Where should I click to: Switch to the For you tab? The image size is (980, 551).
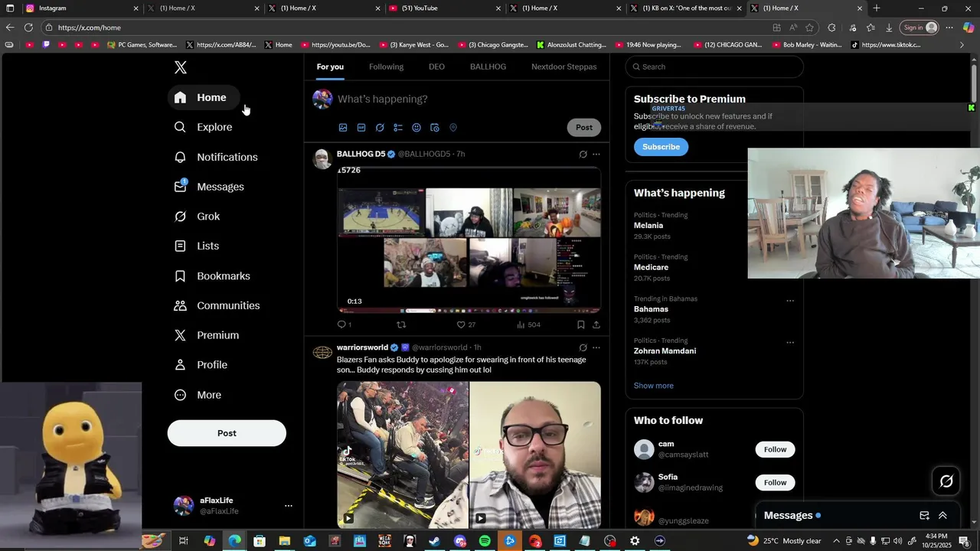330,67
